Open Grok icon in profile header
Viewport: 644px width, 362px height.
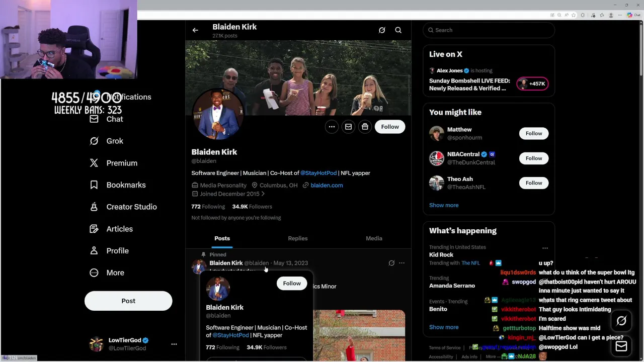tap(382, 30)
